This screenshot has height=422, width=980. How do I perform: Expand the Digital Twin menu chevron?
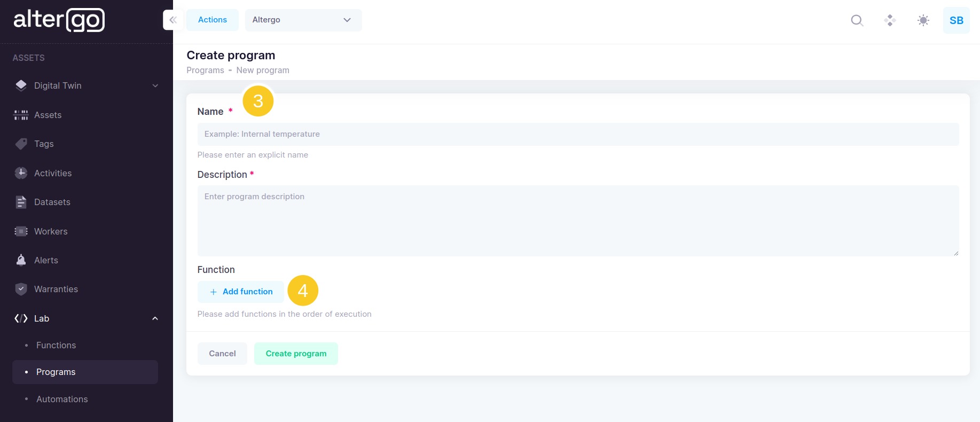pyautogui.click(x=155, y=85)
